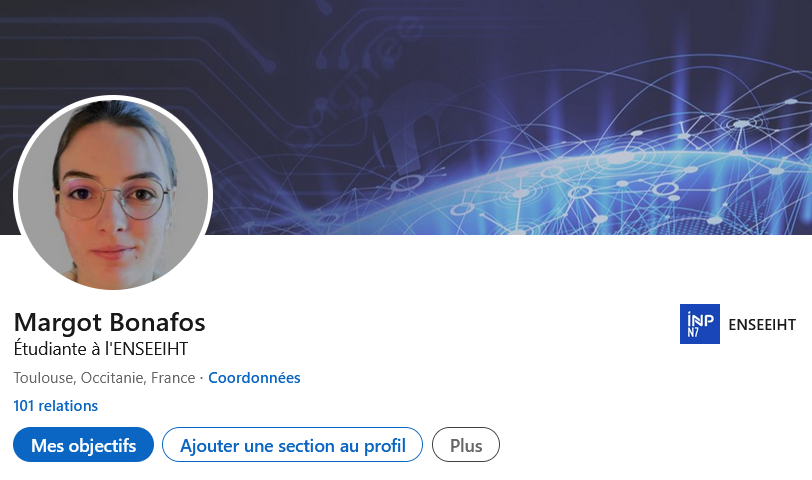Screen dimensions: 812x480
Task: Click the word relations under location
Action: [x=68, y=405]
